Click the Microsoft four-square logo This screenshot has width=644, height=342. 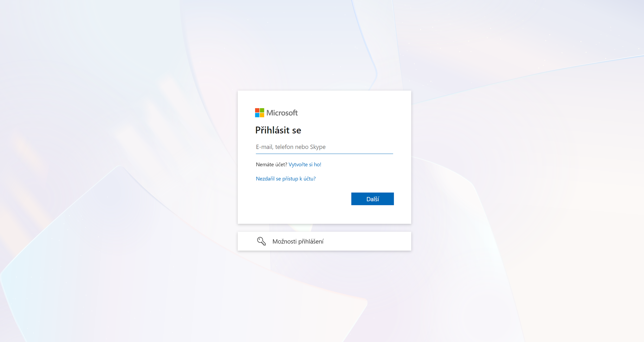click(x=259, y=113)
